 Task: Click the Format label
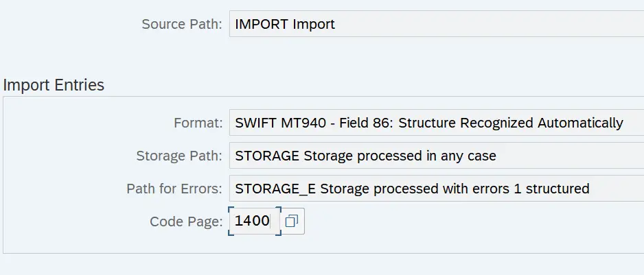pyautogui.click(x=198, y=123)
